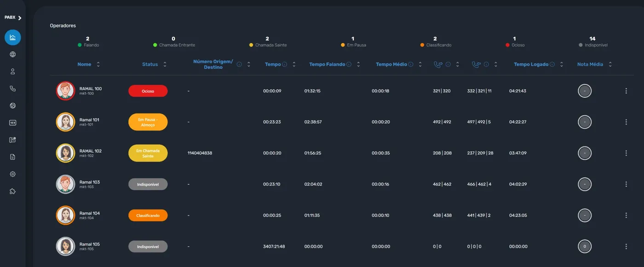Image resolution: width=644 pixels, height=267 pixels.
Task: Open the document report icon in sidebar
Action: 13,157
